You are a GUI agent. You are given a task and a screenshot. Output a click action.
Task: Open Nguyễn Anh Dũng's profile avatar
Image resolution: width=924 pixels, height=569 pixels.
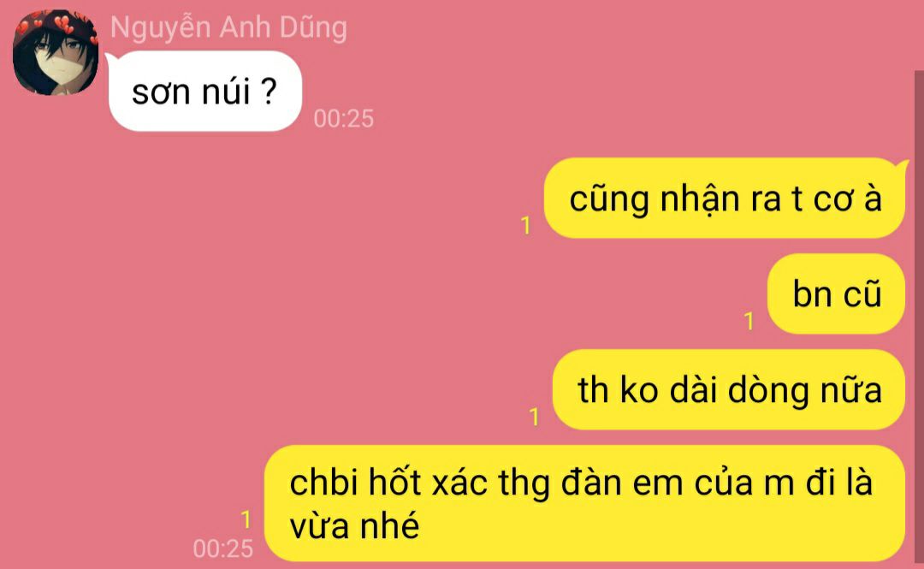(x=56, y=52)
